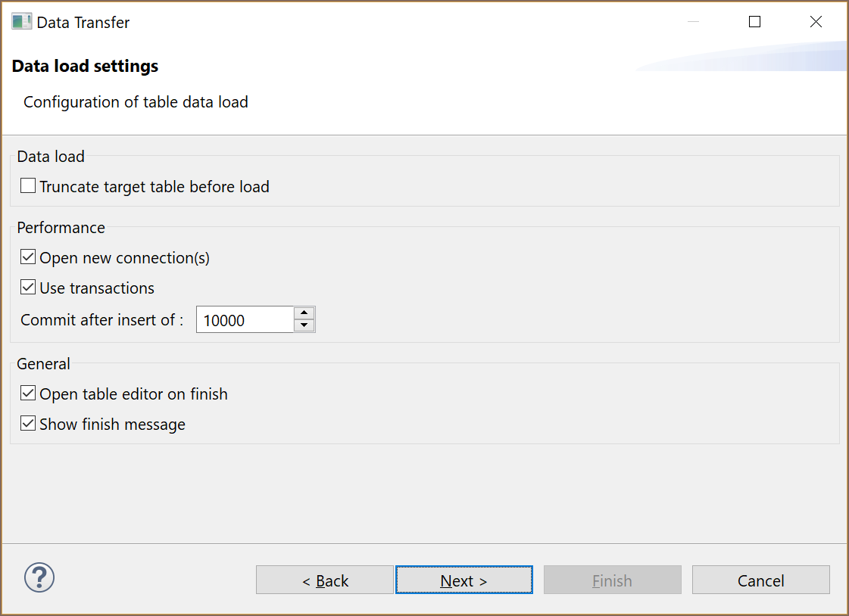Close the Data Transfer dialog window
849x616 pixels.
(x=816, y=22)
